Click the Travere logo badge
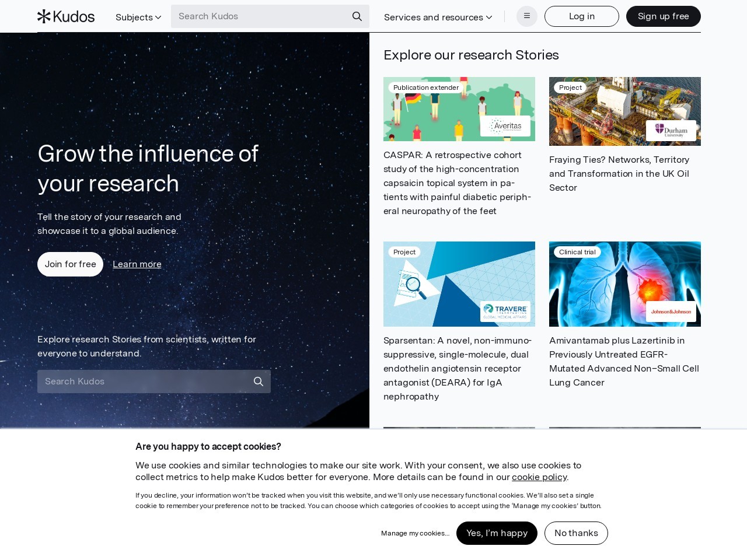 [505, 311]
